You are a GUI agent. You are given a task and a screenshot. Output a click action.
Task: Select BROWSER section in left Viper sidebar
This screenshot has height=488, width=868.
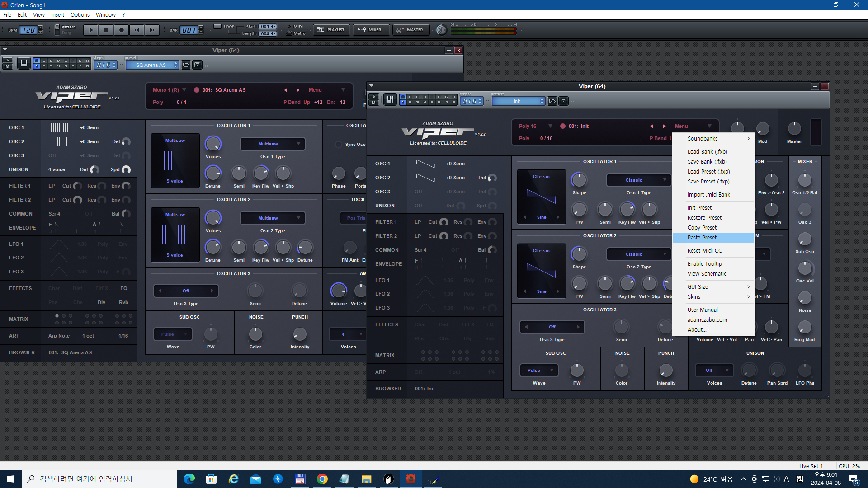coord(22,353)
